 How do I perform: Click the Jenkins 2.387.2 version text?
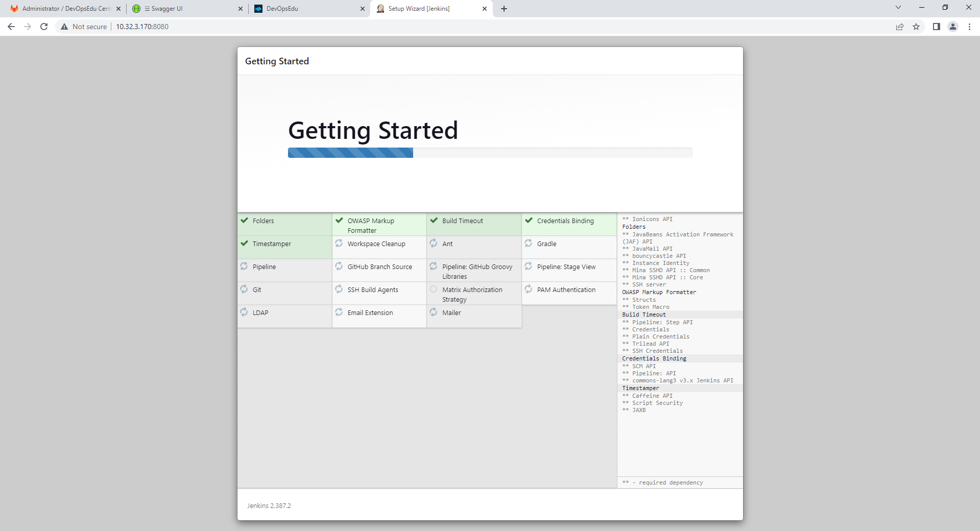(x=269, y=505)
